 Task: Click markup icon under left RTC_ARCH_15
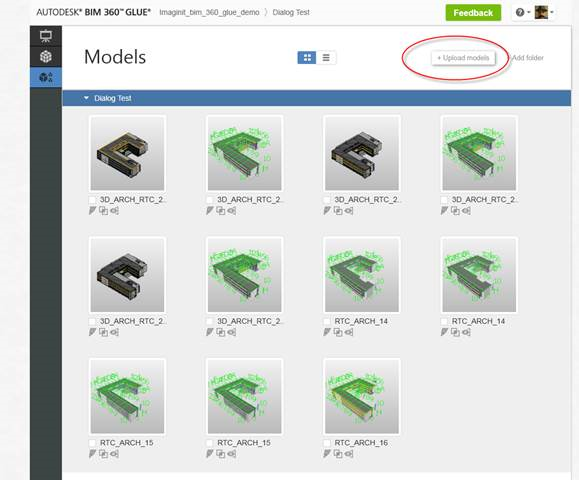(93, 454)
